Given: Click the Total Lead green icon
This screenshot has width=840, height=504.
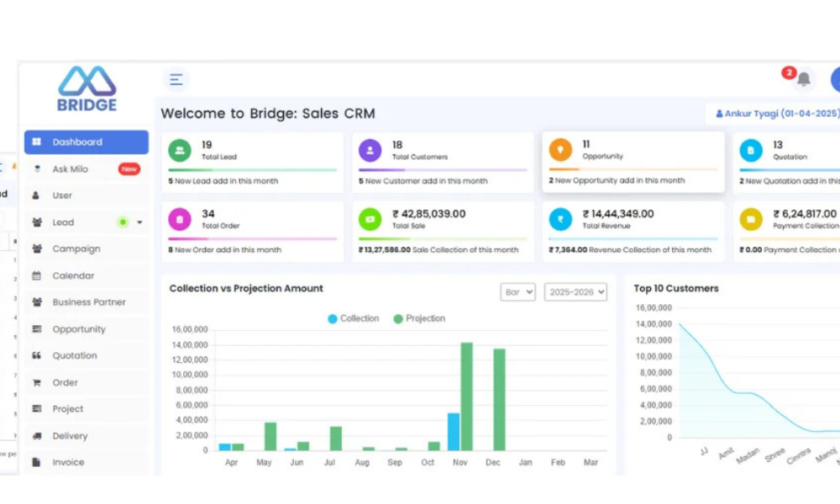Looking at the screenshot, I should [x=180, y=150].
